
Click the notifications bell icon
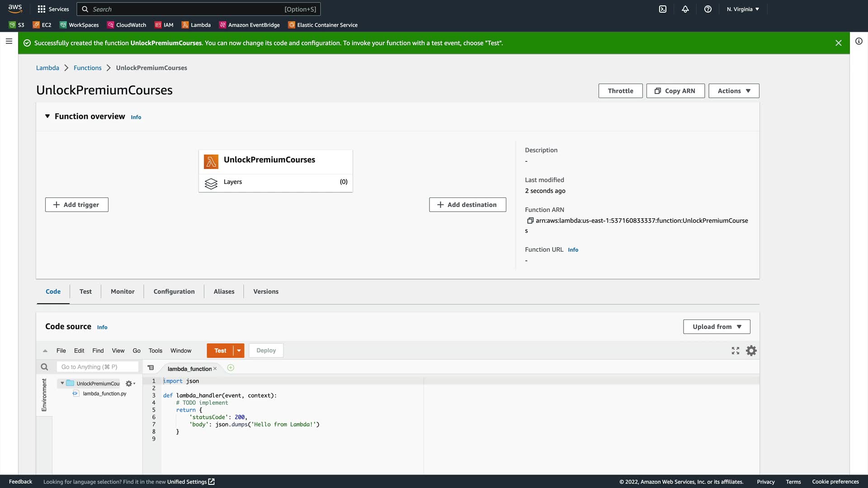685,9
